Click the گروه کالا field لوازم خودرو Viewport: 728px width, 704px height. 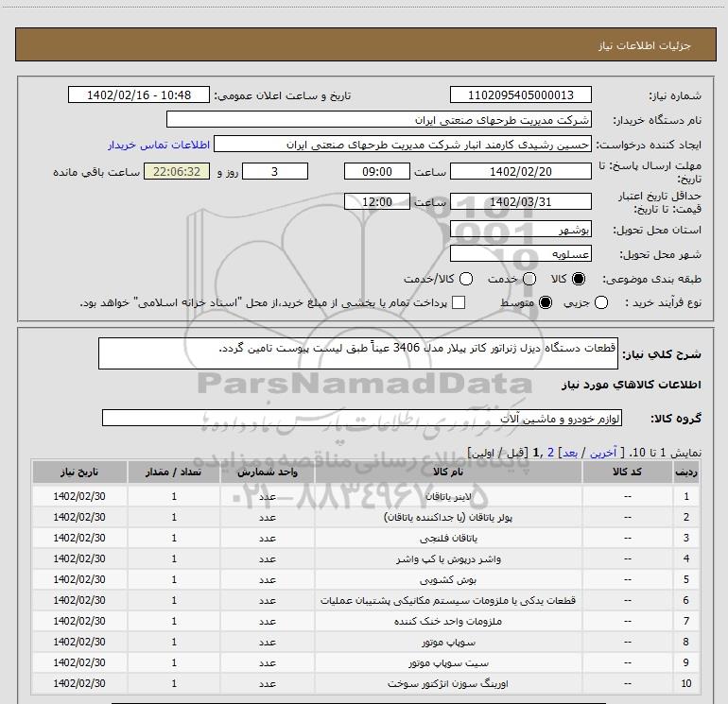pyautogui.click(x=362, y=418)
